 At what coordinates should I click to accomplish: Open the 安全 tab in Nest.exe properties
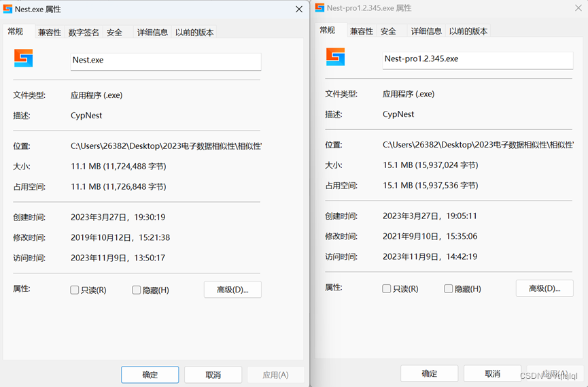click(114, 33)
